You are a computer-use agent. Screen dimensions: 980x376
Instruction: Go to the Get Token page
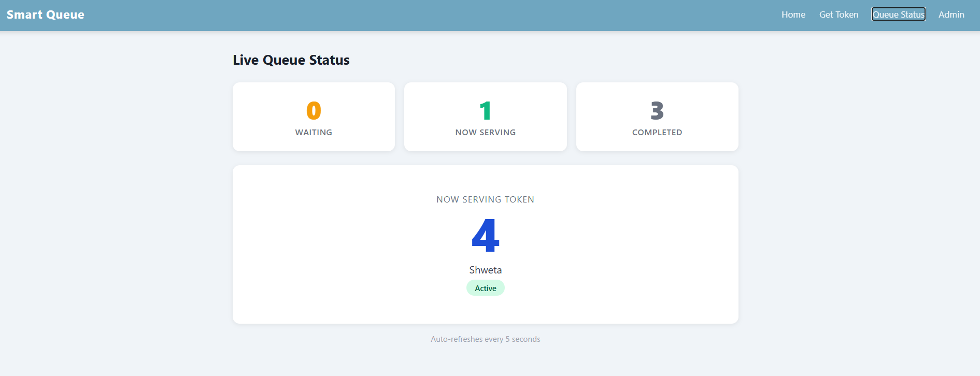point(839,15)
